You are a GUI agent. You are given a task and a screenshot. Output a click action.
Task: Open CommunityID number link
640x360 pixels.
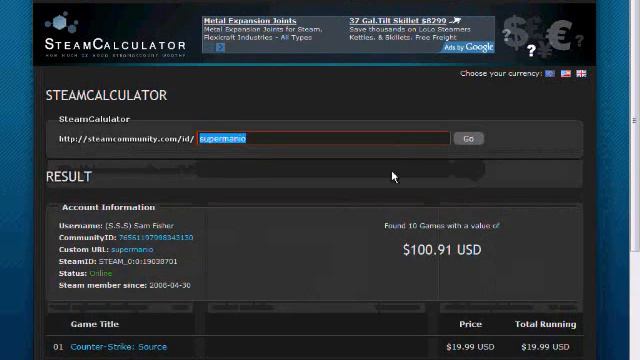click(x=156, y=238)
